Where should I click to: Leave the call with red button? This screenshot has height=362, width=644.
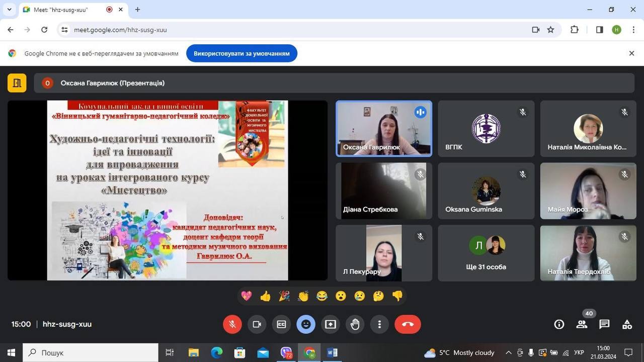click(x=408, y=324)
